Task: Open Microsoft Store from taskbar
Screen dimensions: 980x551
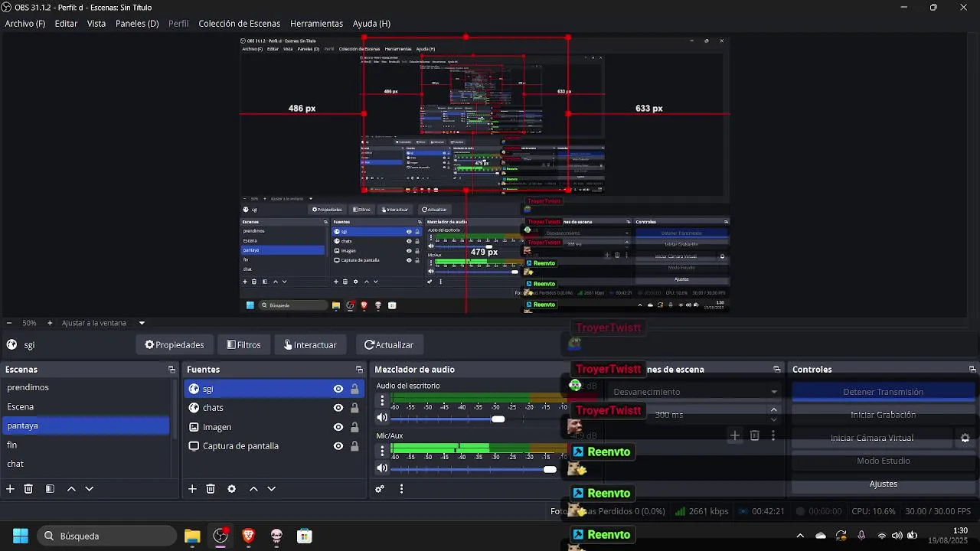Action: click(x=304, y=536)
